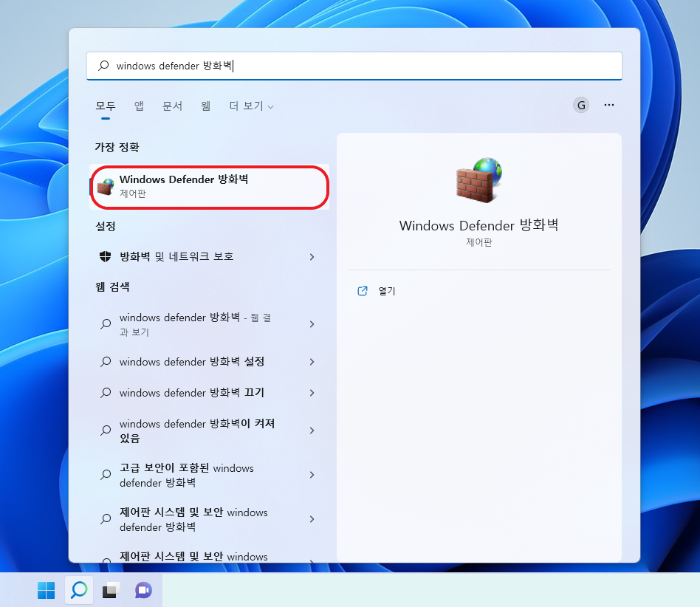Expand the 더 보기 dropdown
Screen dimensions: 700x607
tap(251, 106)
